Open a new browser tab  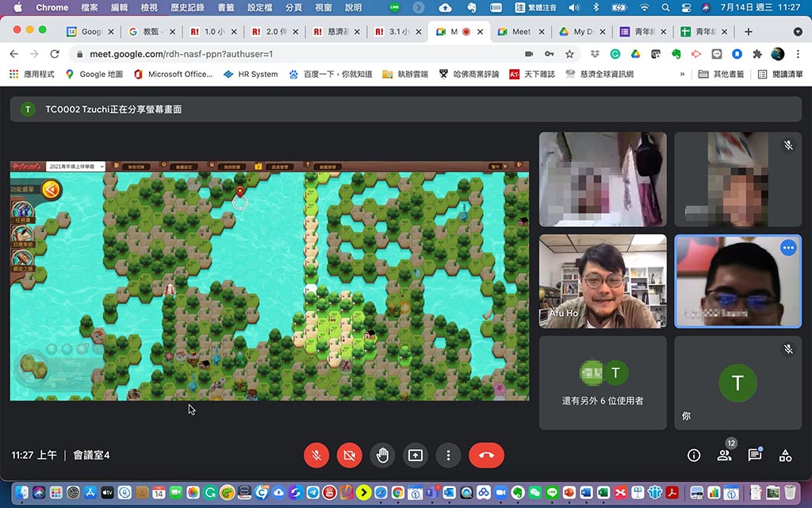749,32
